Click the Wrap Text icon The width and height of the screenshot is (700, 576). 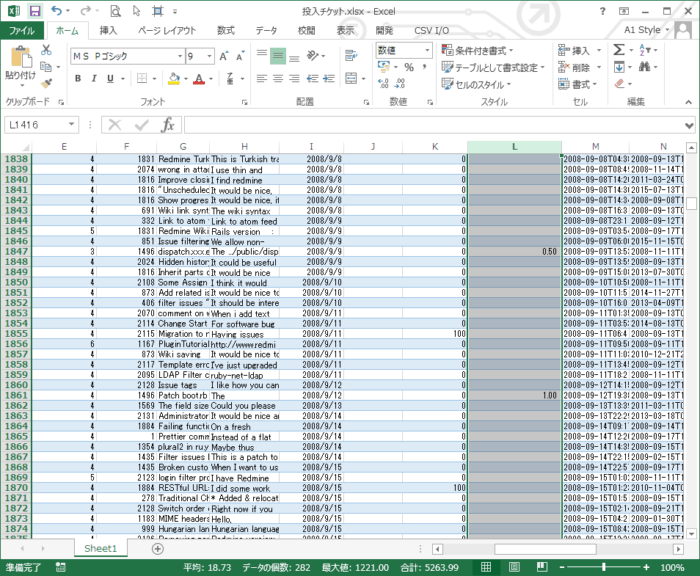(351, 56)
